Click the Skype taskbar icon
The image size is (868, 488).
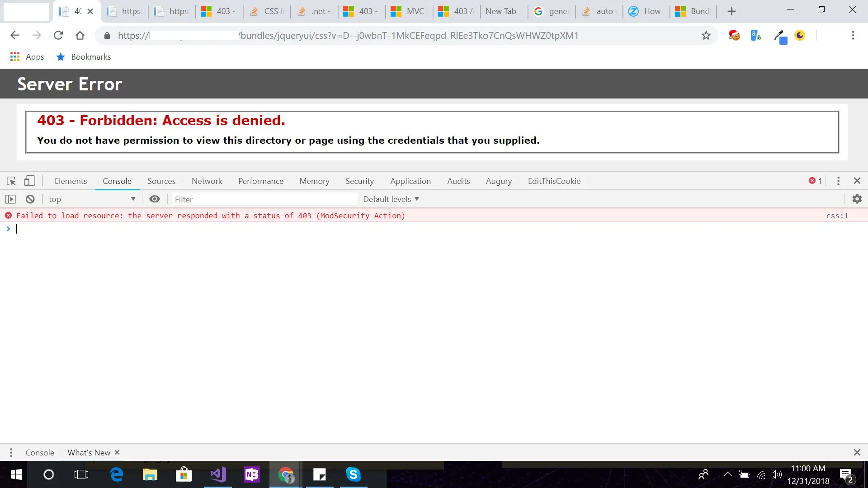click(x=354, y=474)
